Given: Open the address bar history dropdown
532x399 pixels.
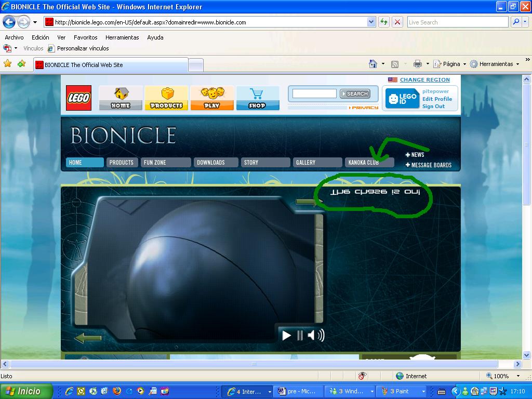Looking at the screenshot, I should 370,22.
